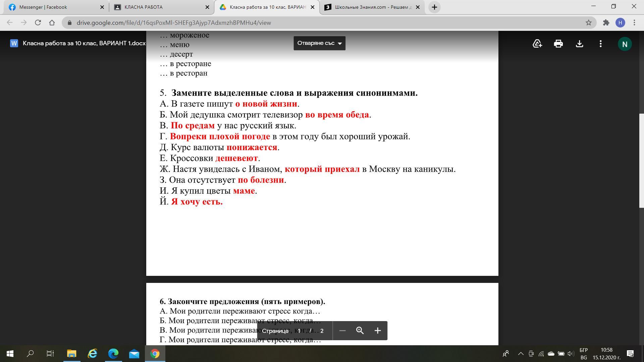
Task: Expand the 'Отваряне със' dropdown
Action: [x=319, y=43]
